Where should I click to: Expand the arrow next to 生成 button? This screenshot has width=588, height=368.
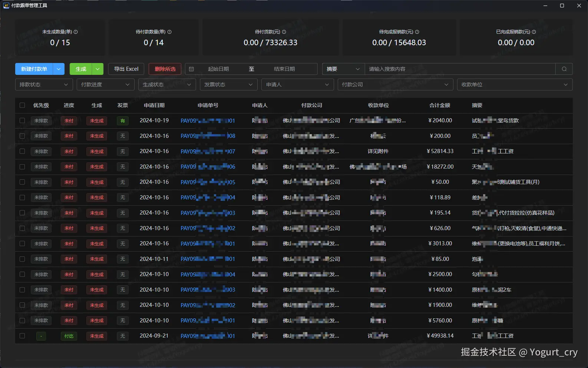(x=98, y=69)
